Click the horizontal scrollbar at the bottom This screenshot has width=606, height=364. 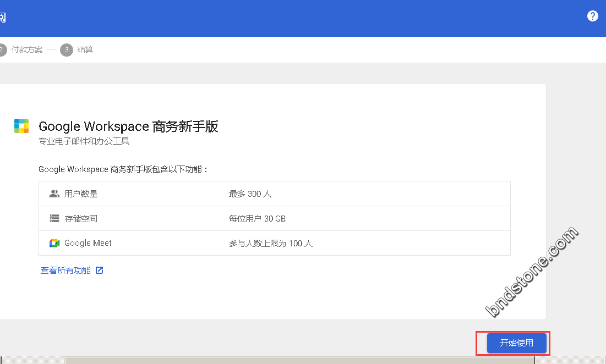[x=299, y=360]
